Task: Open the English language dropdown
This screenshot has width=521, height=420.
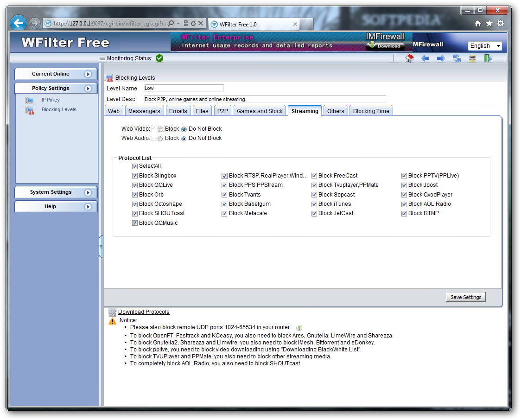Action: pyautogui.click(x=485, y=46)
